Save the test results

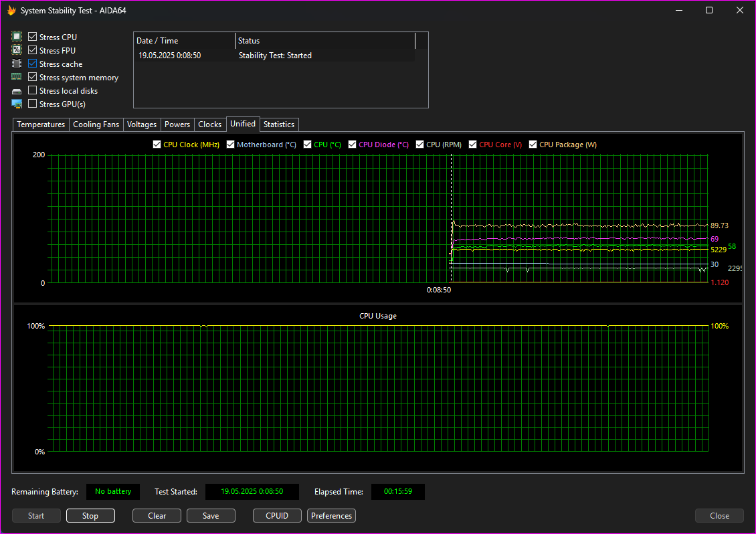(x=211, y=516)
